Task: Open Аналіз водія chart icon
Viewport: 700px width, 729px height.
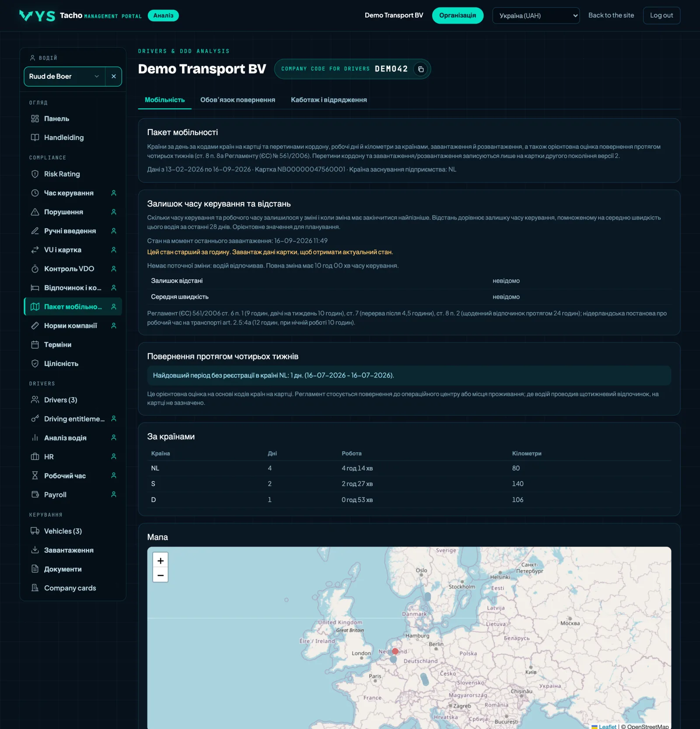Action: coord(35,438)
